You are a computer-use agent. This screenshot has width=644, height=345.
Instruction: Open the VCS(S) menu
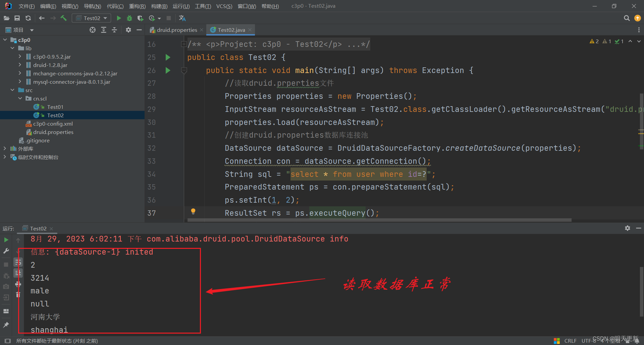click(x=224, y=6)
